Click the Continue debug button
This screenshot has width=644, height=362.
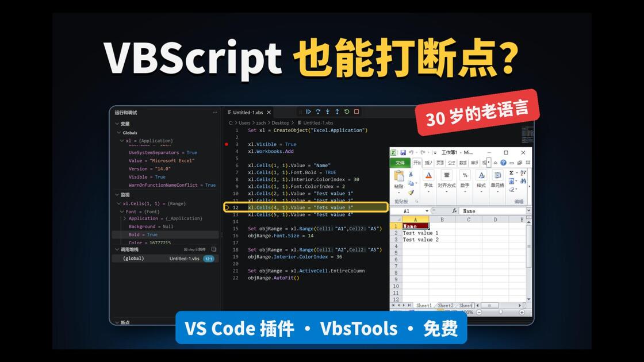308,111
